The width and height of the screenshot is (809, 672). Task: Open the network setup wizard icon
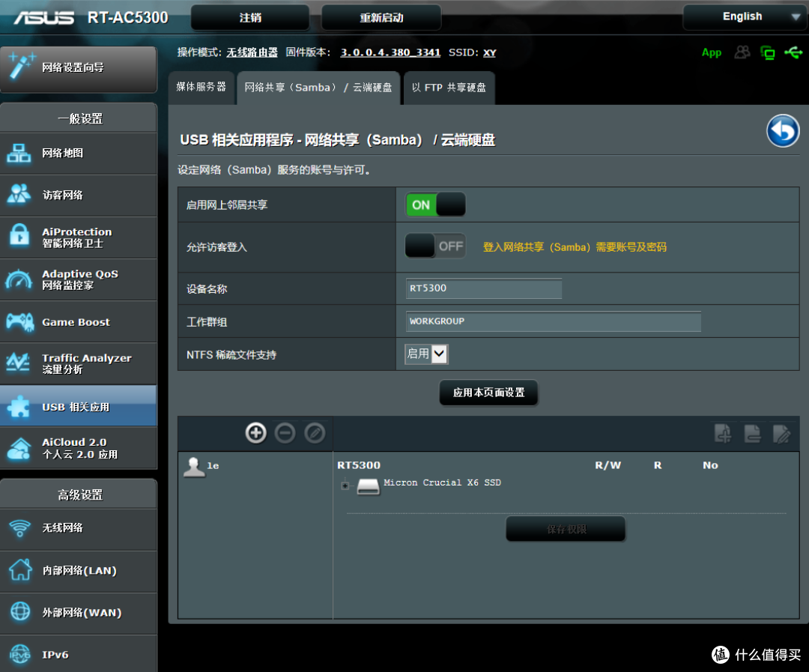coord(21,67)
